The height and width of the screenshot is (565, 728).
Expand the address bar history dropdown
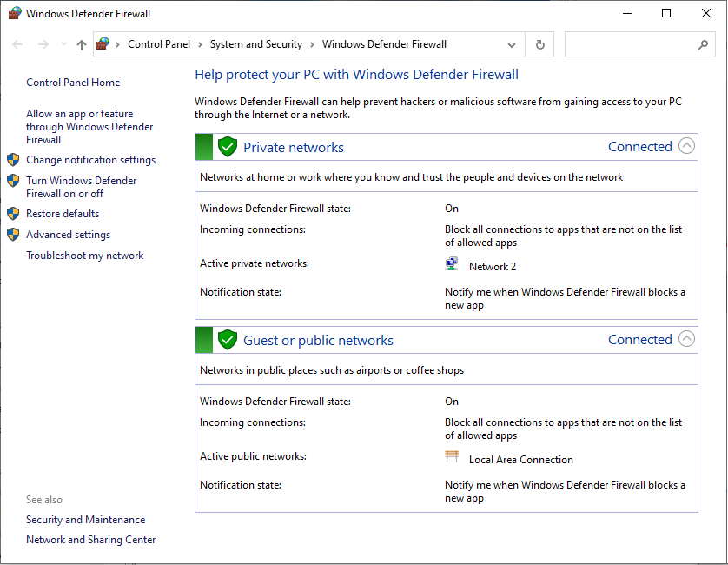511,45
